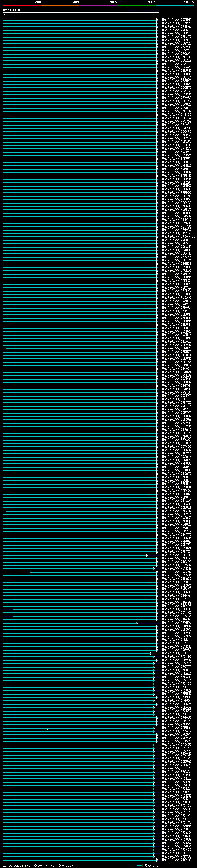Select the UniRef100_O81921 label

(177, 125)
